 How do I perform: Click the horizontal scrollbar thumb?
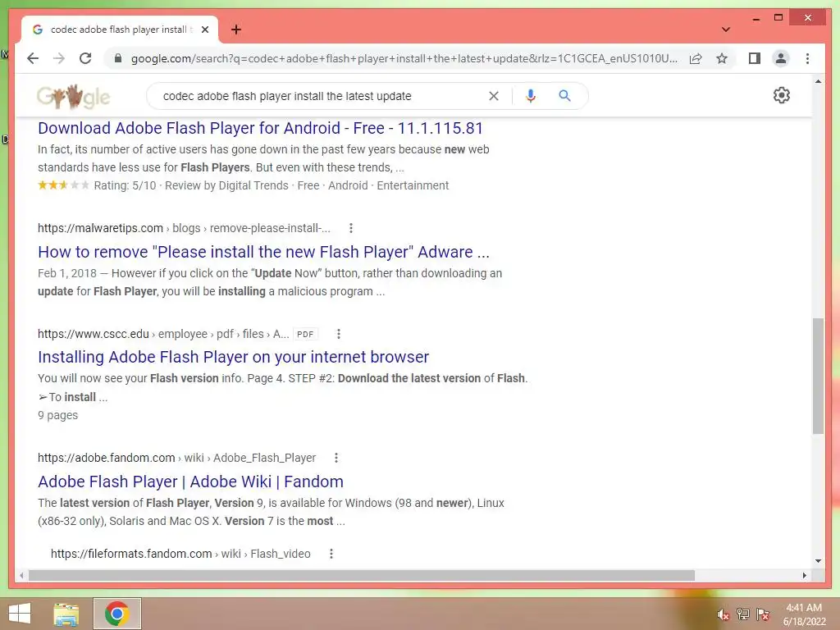(x=362, y=575)
